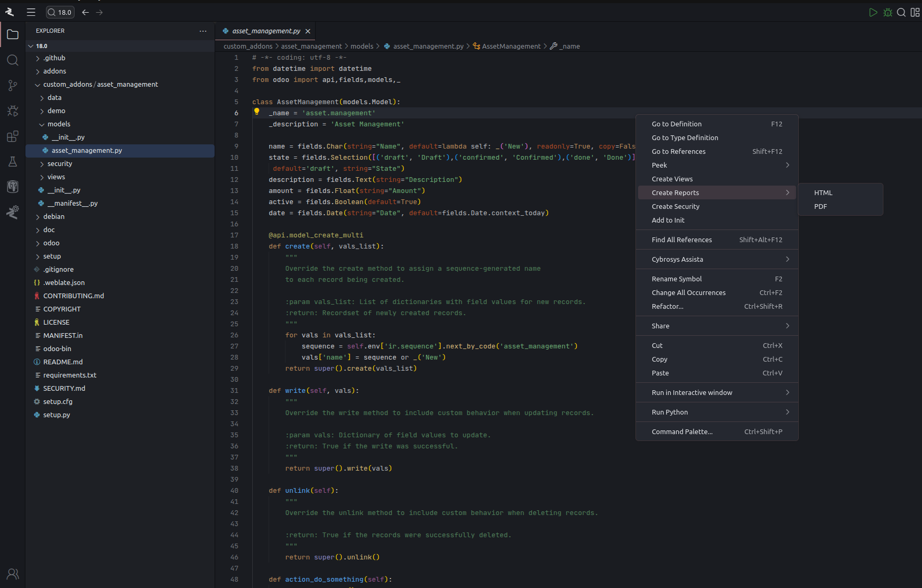922x588 pixels.
Task: Expand the security folder
Action: point(60,164)
